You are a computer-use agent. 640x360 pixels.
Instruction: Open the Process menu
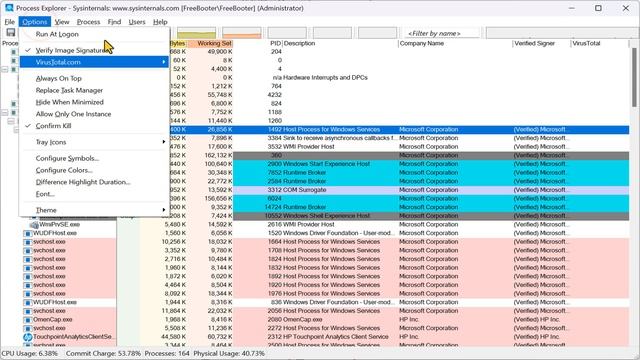88,22
